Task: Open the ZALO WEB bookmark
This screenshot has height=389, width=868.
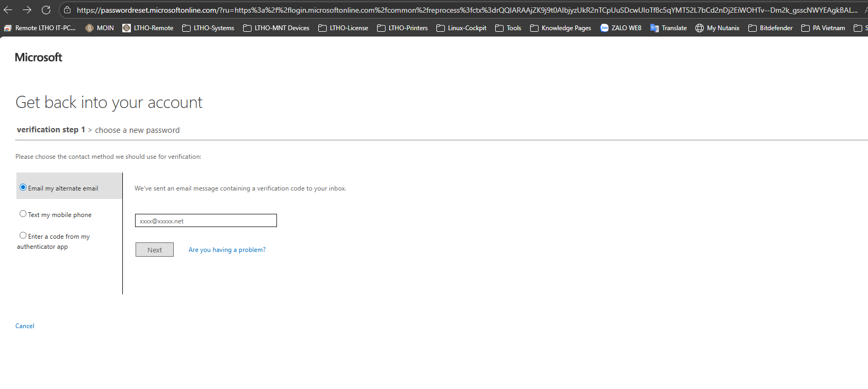Action: click(x=621, y=28)
